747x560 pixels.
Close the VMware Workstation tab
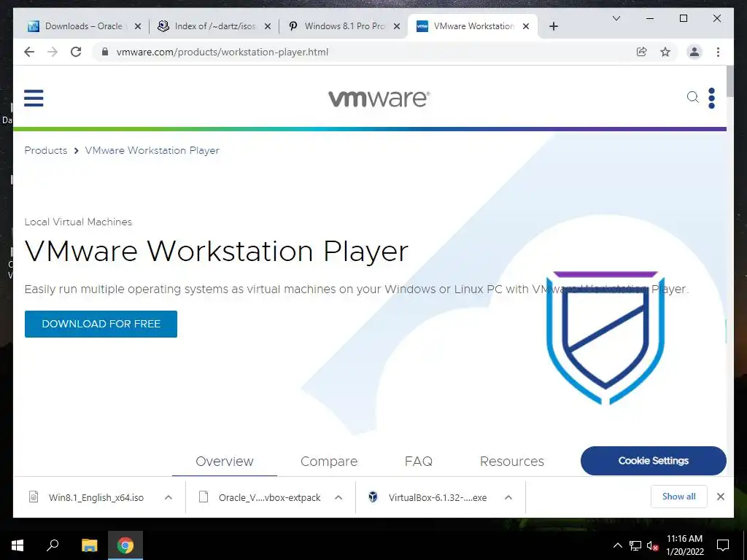click(526, 26)
